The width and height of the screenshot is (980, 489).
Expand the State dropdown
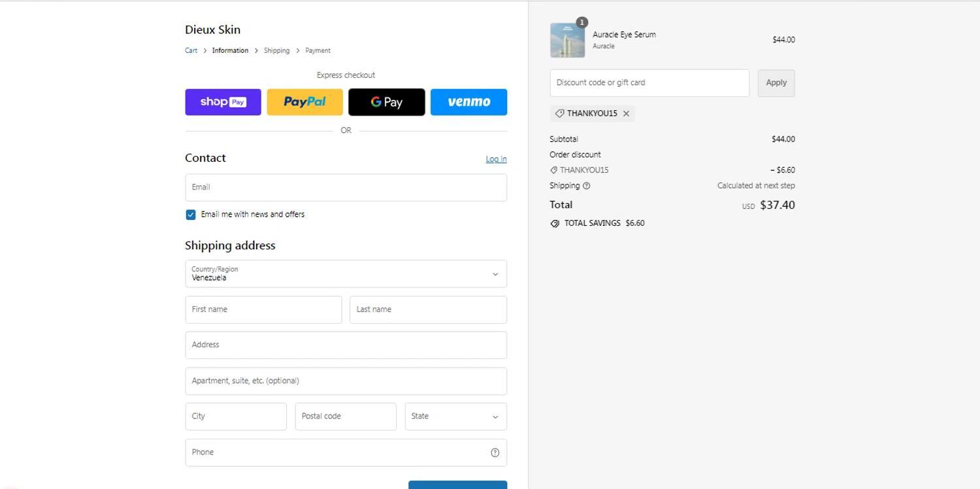[x=455, y=416]
